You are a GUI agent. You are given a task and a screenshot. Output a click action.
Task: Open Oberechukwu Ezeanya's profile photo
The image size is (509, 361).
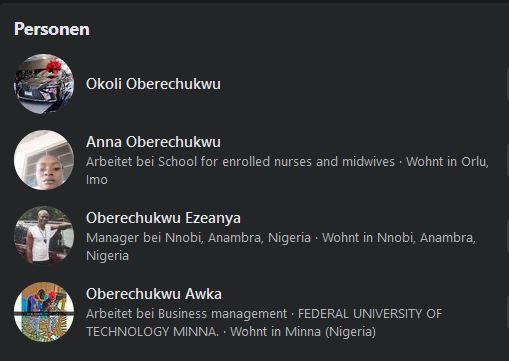pyautogui.click(x=44, y=236)
